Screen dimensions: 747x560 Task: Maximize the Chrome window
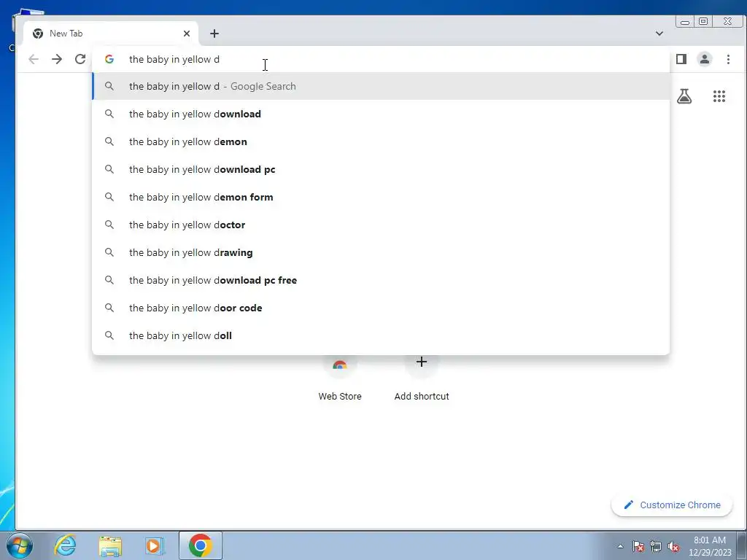[703, 21]
